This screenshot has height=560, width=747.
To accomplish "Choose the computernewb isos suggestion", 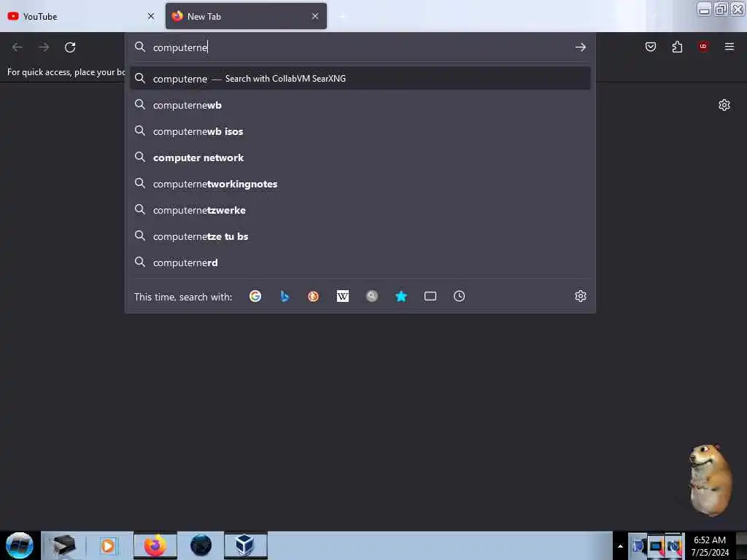I will click(x=360, y=131).
